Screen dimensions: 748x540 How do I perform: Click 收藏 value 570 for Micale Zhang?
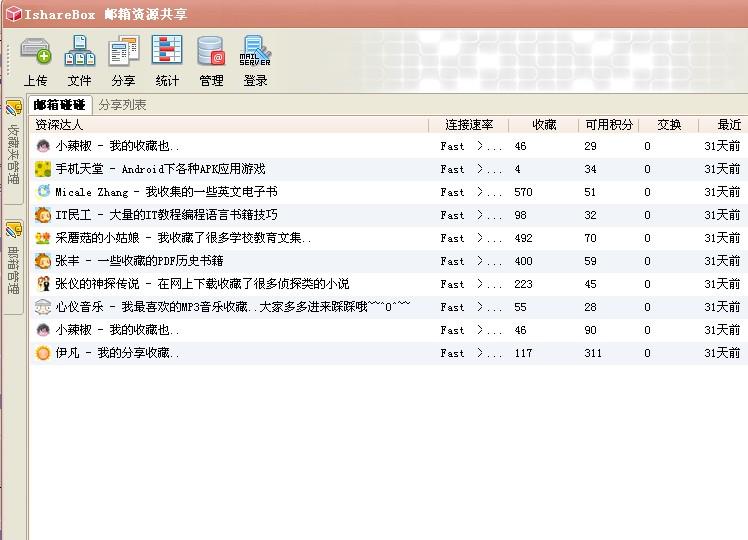click(523, 192)
